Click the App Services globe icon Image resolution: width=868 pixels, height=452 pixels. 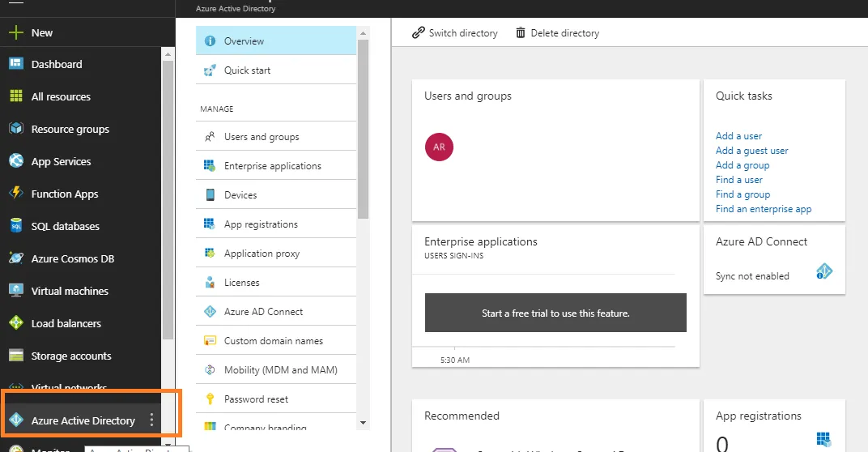[16, 160]
